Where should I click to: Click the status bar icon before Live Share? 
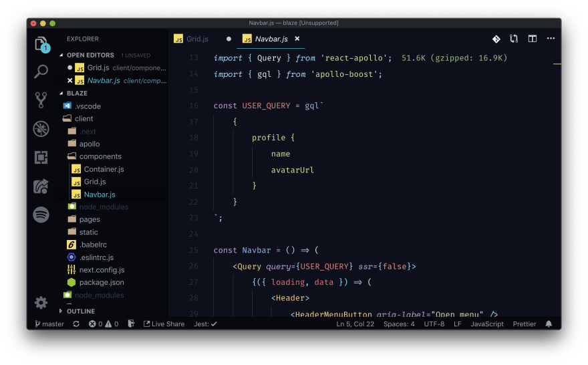pos(131,324)
